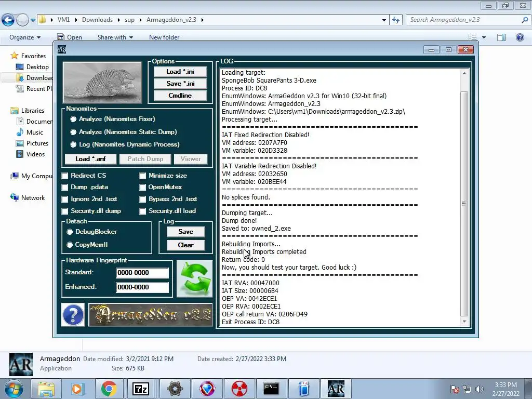Click New folder in the Explorer toolbar

coord(164,37)
